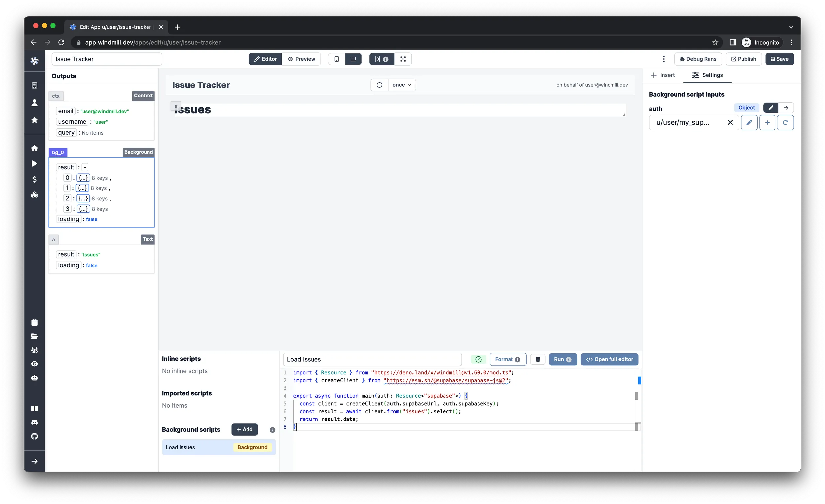The height and width of the screenshot is (504, 825).
Task: Open the Home icon in left sidebar
Action: 35,148
